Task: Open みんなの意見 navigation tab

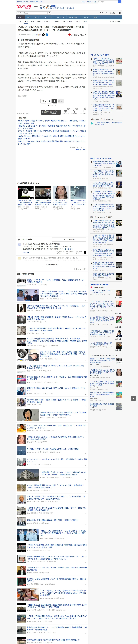Action: point(73,17)
